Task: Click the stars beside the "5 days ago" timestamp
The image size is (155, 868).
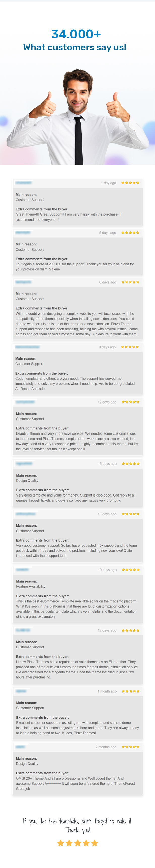Action: 130,232
